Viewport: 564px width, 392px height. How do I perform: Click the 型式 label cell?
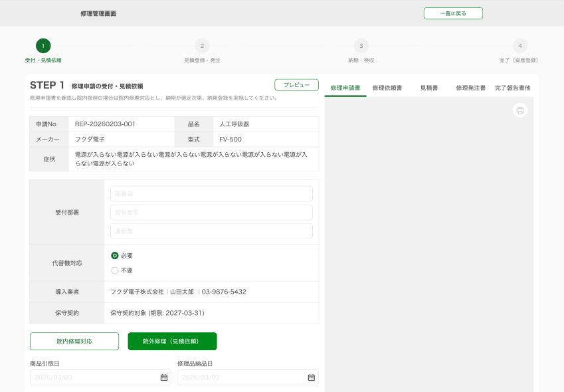tap(194, 139)
